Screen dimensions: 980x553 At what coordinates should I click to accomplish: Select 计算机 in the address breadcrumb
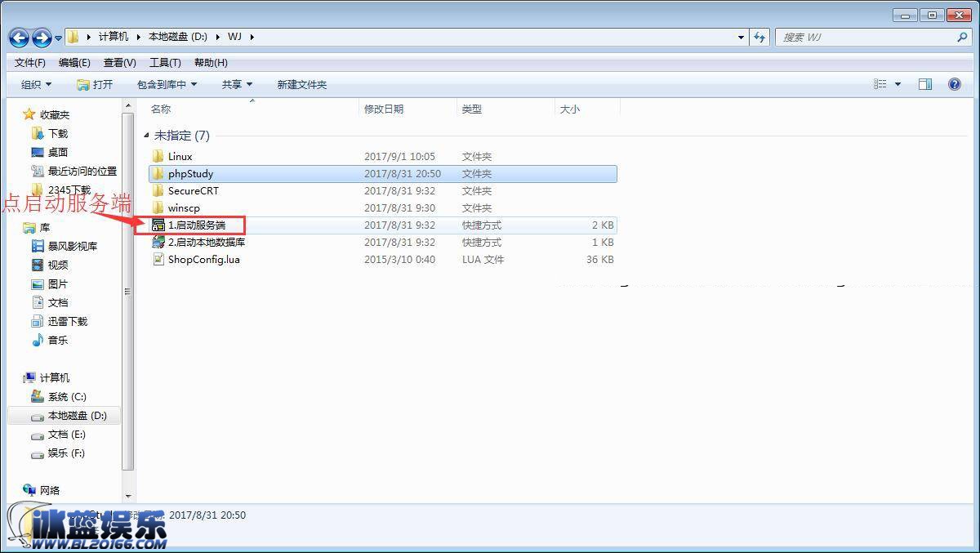point(114,37)
